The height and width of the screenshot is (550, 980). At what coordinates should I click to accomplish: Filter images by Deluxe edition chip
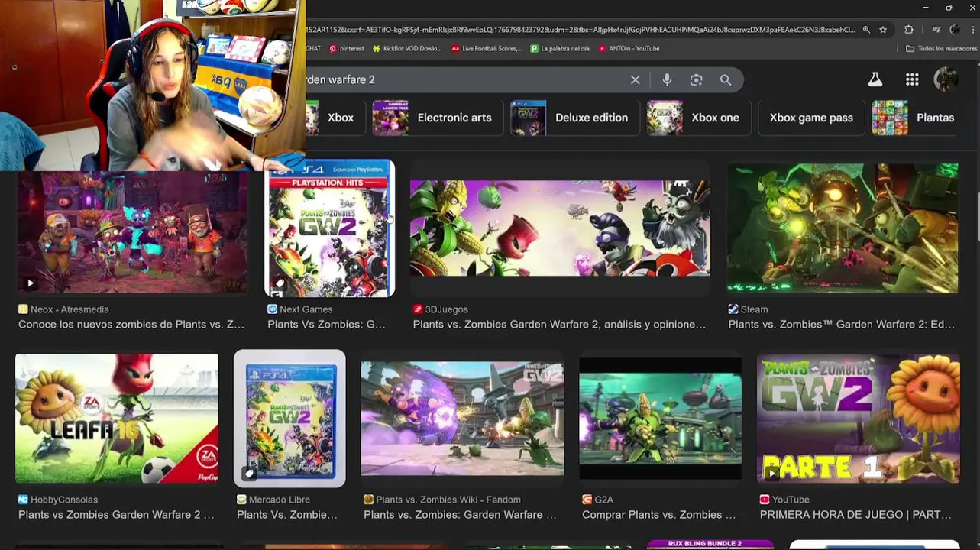pyautogui.click(x=574, y=118)
